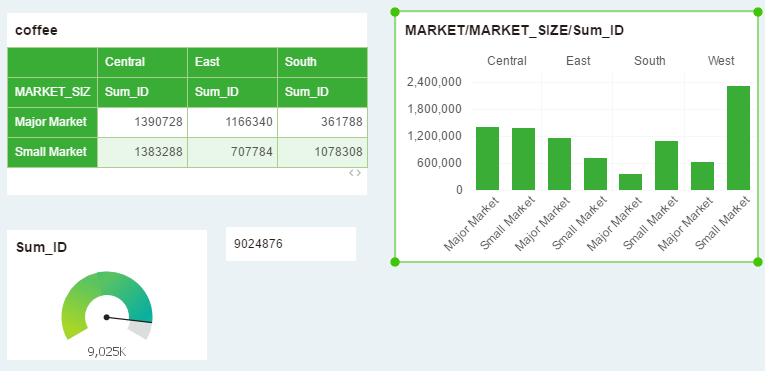765x371 pixels.
Task: Click the gauge needle center
Action: (106, 317)
